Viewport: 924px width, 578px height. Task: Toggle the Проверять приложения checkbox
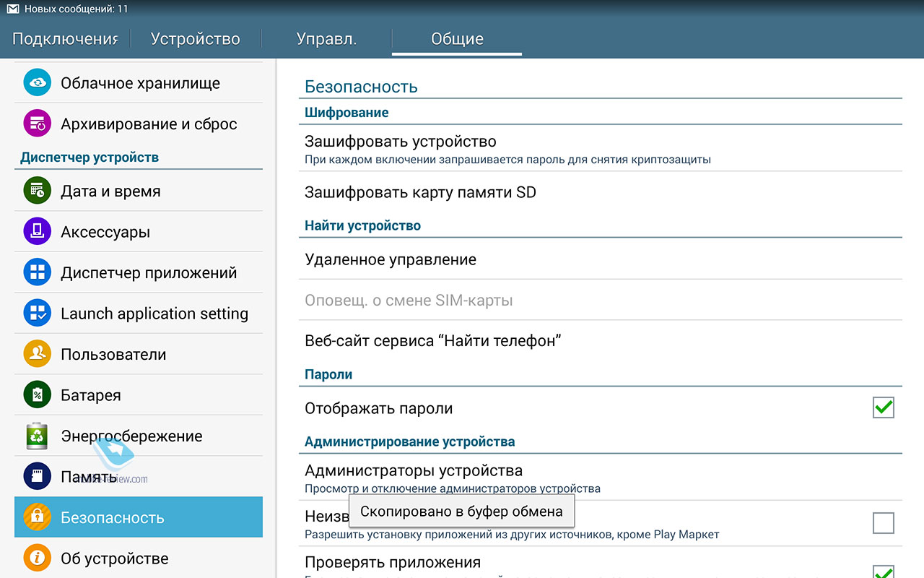point(883,571)
